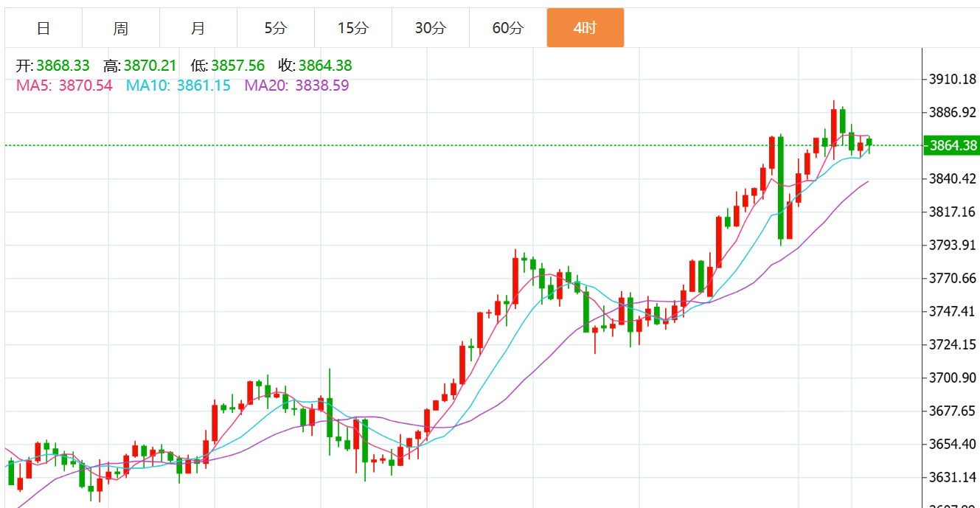Choose the 30分 interval tab
This screenshot has height=508, width=980.
click(431, 28)
